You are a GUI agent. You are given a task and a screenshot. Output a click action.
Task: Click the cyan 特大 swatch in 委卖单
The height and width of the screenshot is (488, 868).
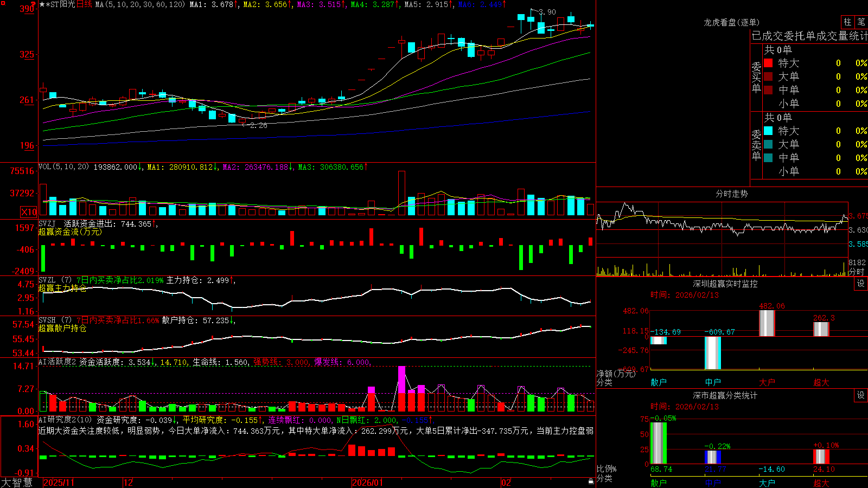(768, 131)
